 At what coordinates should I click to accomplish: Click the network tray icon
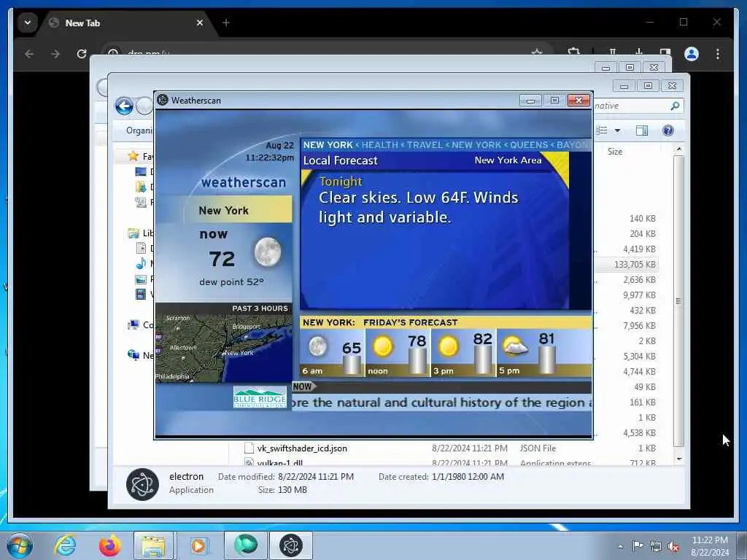[x=656, y=547]
